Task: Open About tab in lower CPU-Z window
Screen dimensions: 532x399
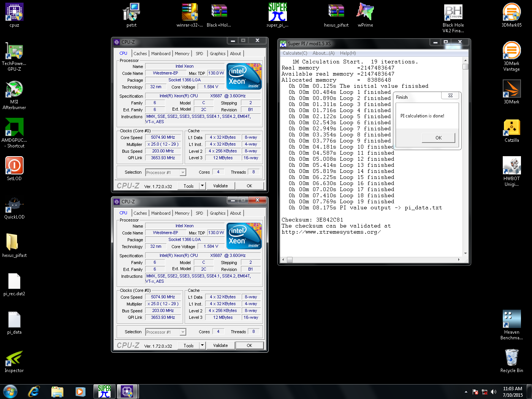Action: 235,213
